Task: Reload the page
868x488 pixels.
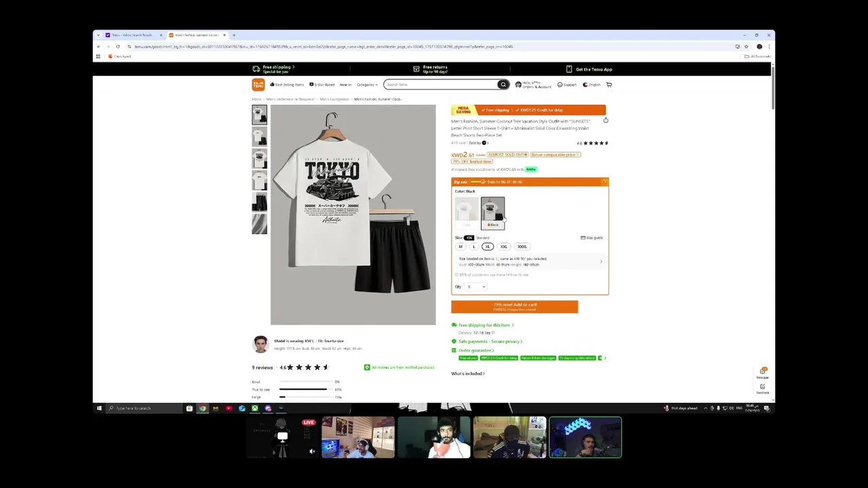Action: coord(117,47)
